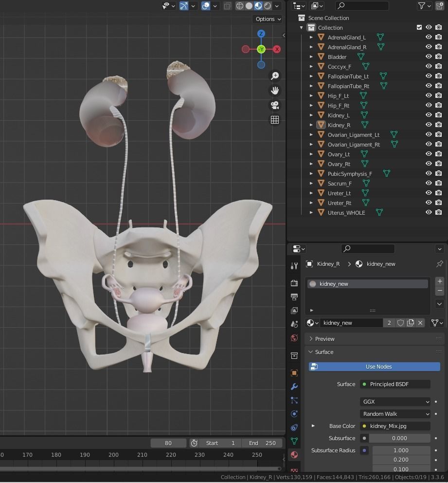Disable Kidney_L in renders camera icon
The image size is (448, 483).
[x=439, y=115]
